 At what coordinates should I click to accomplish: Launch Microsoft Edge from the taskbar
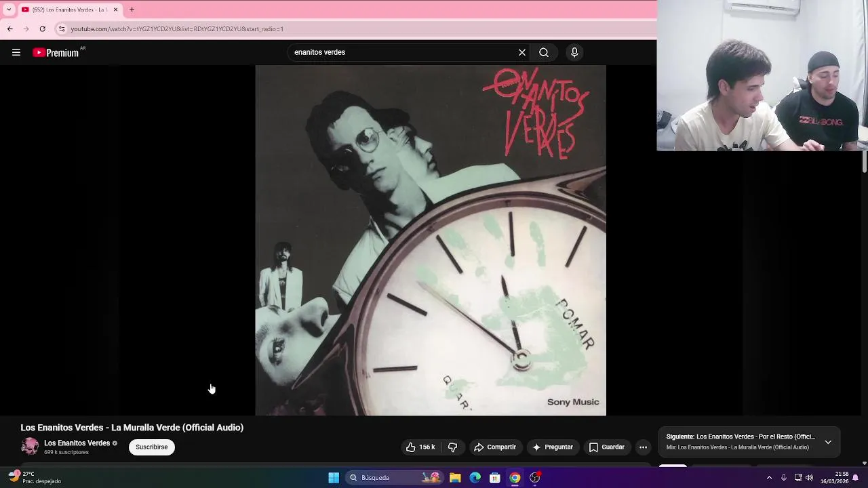[x=475, y=478]
